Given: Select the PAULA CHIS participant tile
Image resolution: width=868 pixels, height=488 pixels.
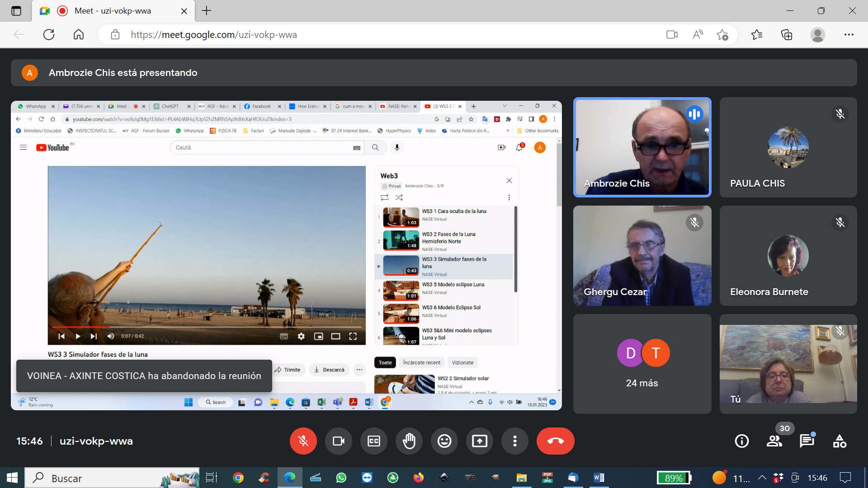Looking at the screenshot, I should [788, 147].
